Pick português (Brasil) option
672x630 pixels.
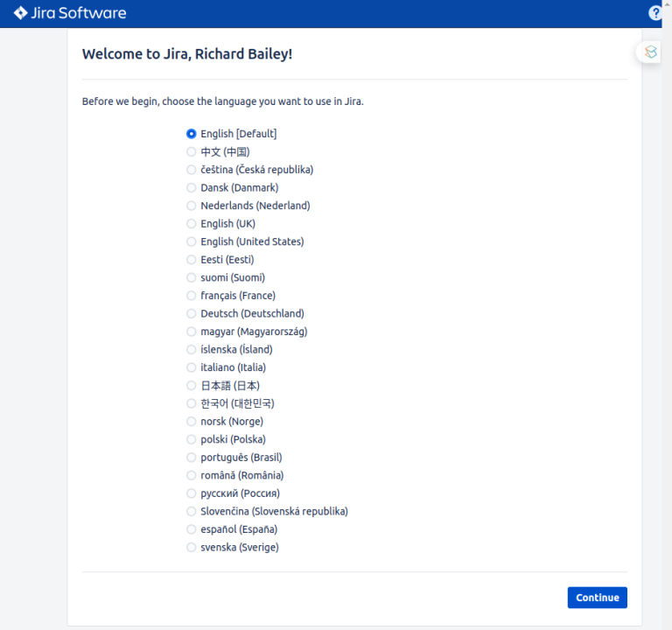pos(191,458)
